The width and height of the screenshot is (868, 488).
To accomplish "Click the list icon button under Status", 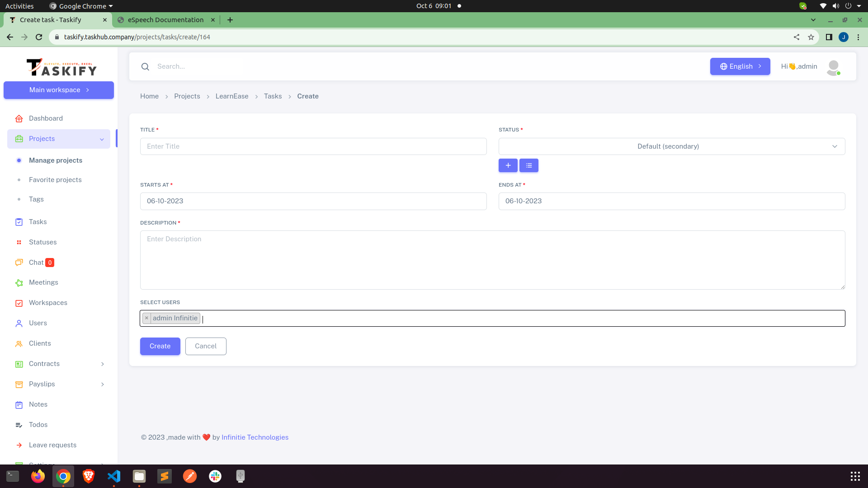I will tap(528, 165).
